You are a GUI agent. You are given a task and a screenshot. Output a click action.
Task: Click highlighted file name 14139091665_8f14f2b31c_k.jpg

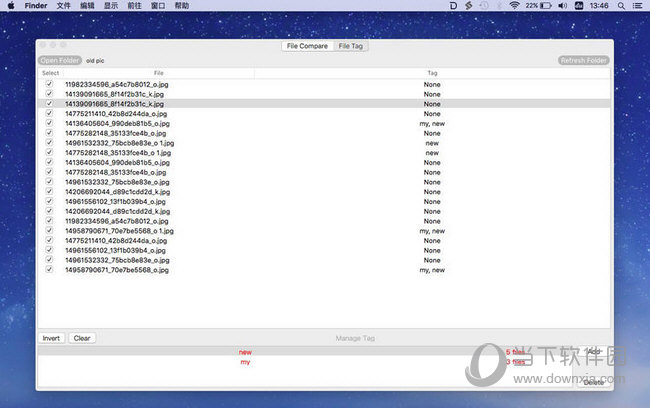[x=114, y=104]
